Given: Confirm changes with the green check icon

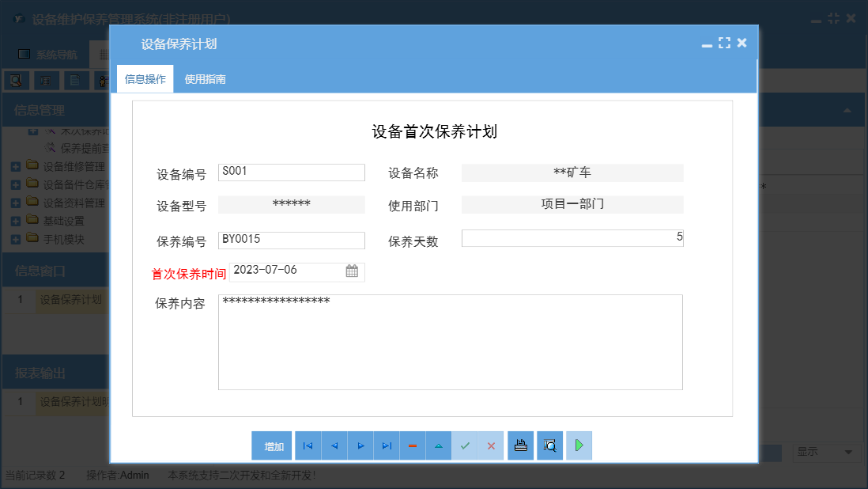Looking at the screenshot, I should pos(465,445).
